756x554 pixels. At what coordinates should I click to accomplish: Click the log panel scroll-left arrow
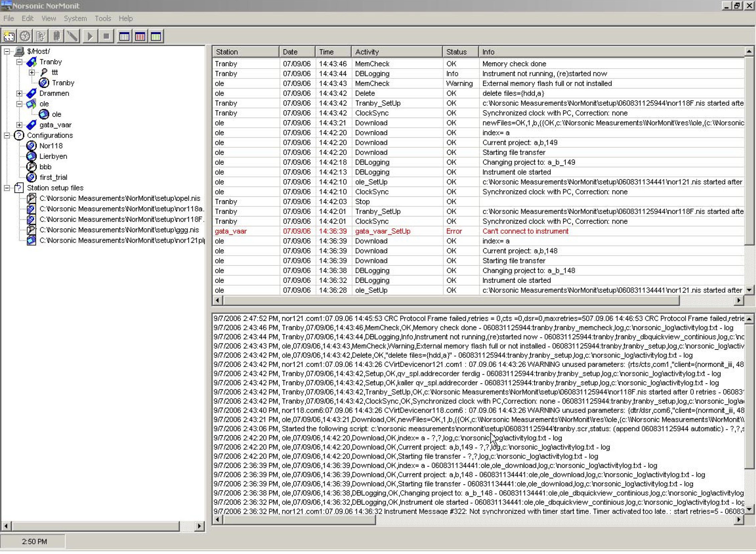(217, 520)
